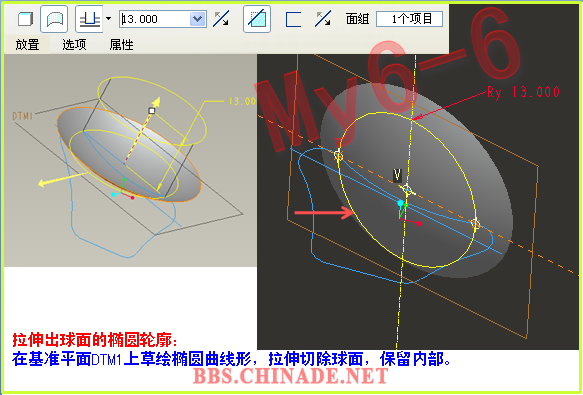Click the quilt collector showing 1个项目
Image resolution: width=583 pixels, height=395 pixels.
[409, 19]
